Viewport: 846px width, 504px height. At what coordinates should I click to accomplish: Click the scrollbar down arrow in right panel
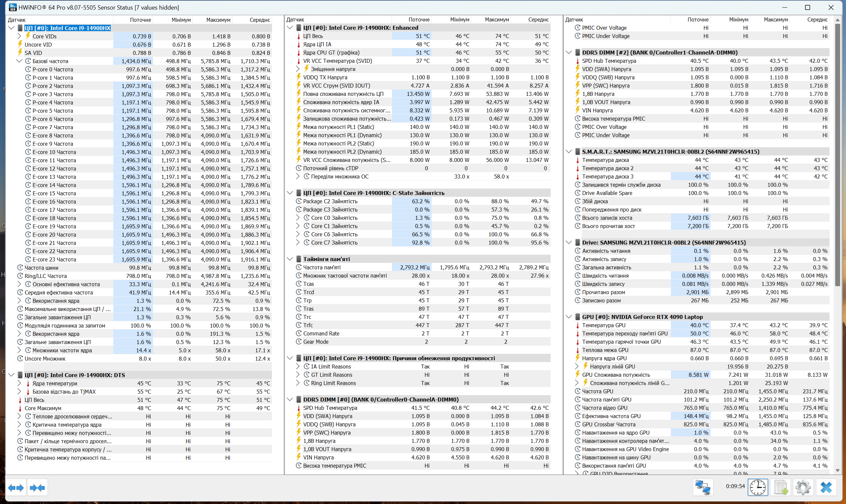[837, 470]
